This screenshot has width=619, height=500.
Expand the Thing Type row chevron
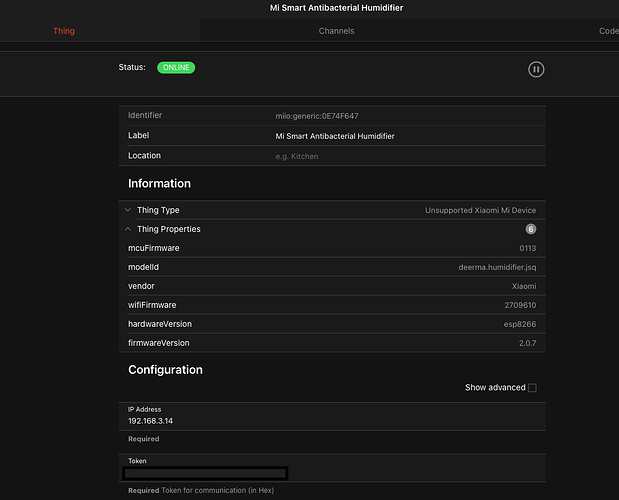click(128, 210)
